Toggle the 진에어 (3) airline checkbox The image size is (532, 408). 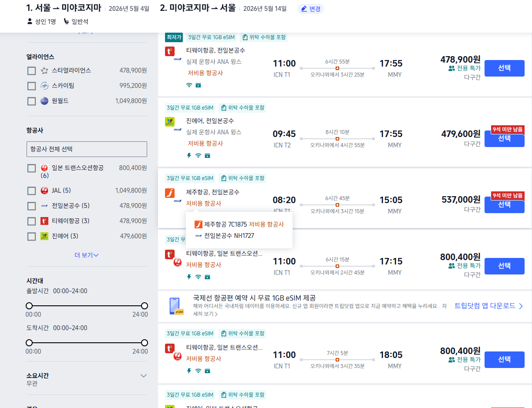coord(31,236)
